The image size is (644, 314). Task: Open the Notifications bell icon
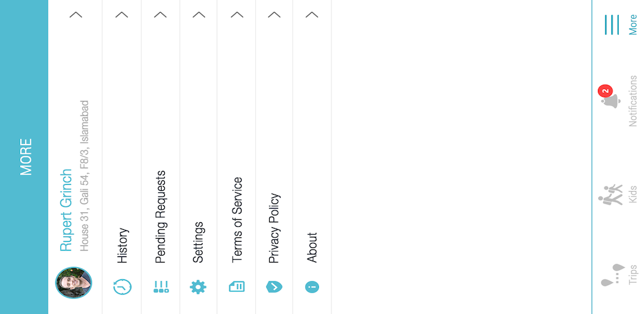pyautogui.click(x=610, y=98)
